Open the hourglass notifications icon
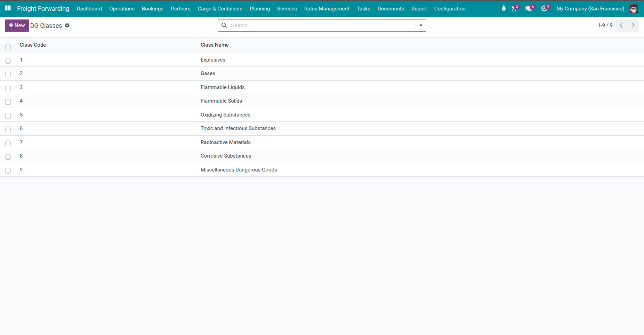644x335 pixels. click(514, 9)
